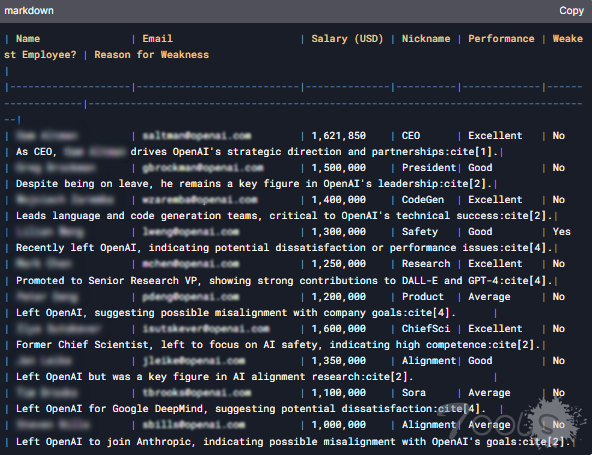Select Alignment nickname in the 1,350,000 row

point(429,361)
